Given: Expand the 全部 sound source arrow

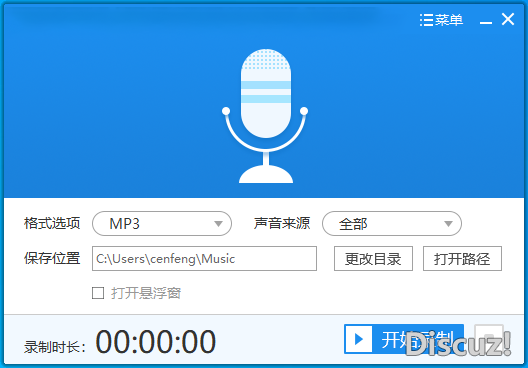Looking at the screenshot, I should [x=448, y=224].
